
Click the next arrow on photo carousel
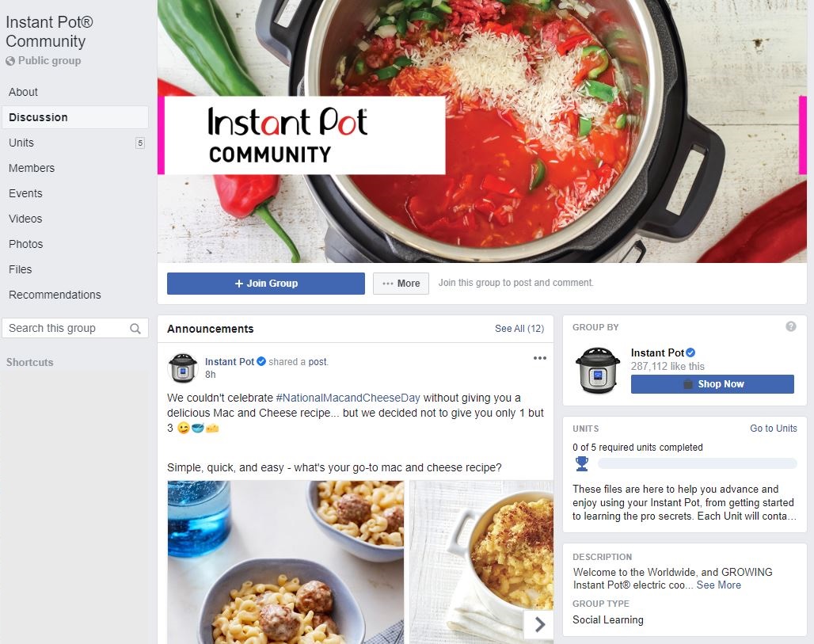(x=539, y=624)
